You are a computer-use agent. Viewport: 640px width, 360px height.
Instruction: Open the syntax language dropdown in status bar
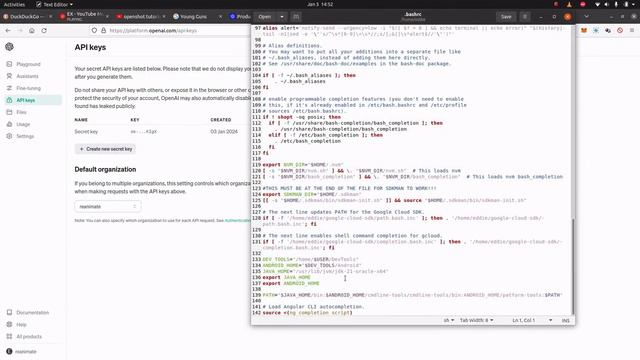[449, 320]
